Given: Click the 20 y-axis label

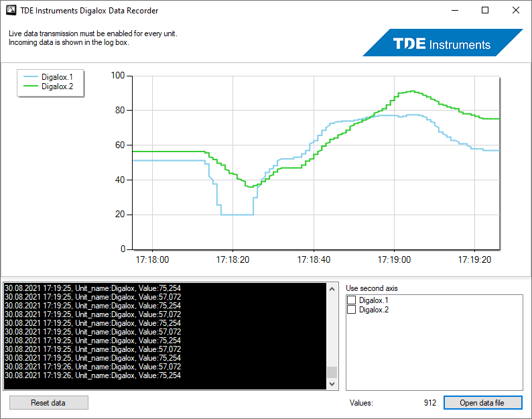Looking at the screenshot, I should point(120,215).
